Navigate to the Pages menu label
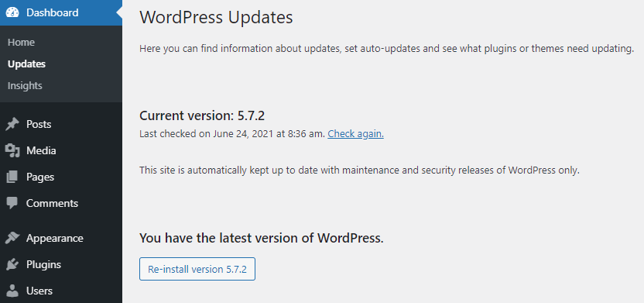Image resolution: width=644 pixels, height=303 pixels. click(40, 177)
